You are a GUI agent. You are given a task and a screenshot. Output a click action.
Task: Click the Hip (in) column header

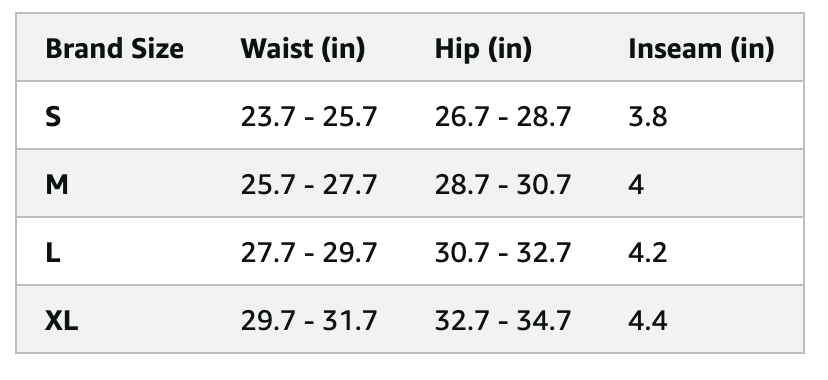click(x=483, y=49)
